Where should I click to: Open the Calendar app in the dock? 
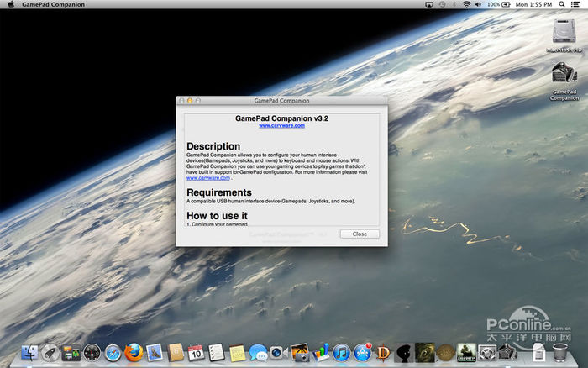(195, 353)
